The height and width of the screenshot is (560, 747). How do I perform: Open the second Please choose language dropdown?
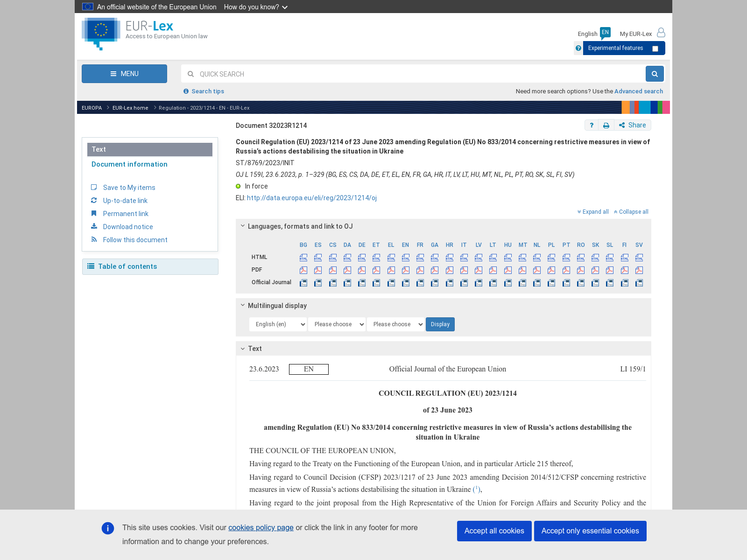click(x=337, y=324)
